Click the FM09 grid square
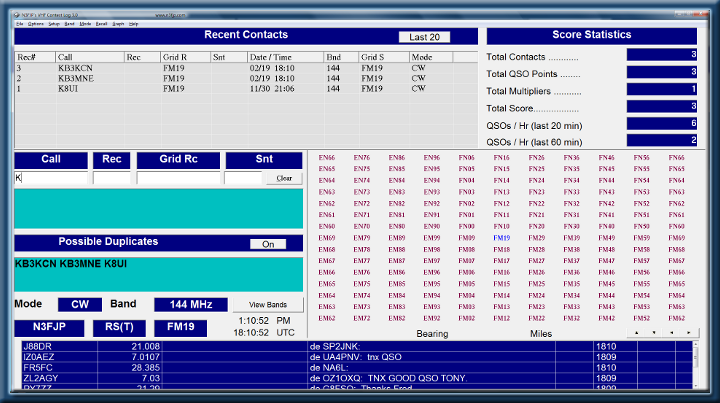 pyautogui.click(x=467, y=238)
